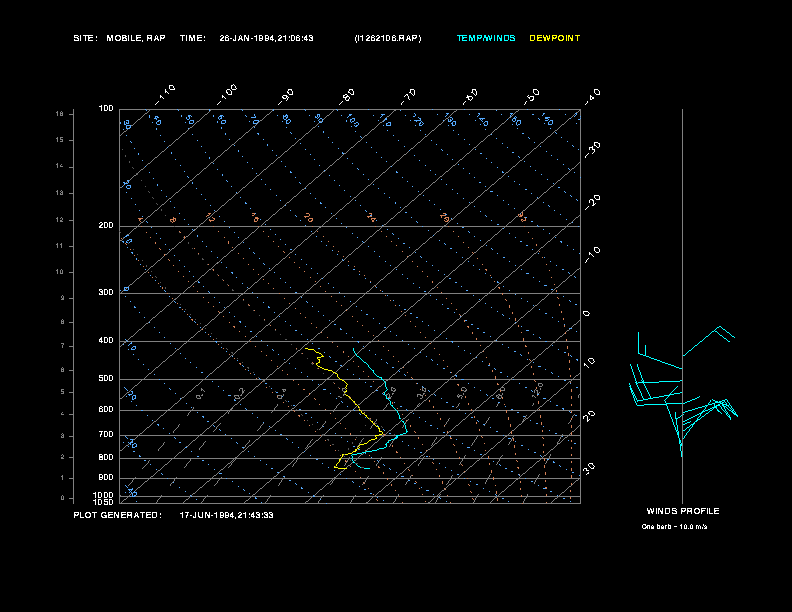Click the "-100" temperature axis label
This screenshot has width=792, height=612.
click(x=227, y=95)
